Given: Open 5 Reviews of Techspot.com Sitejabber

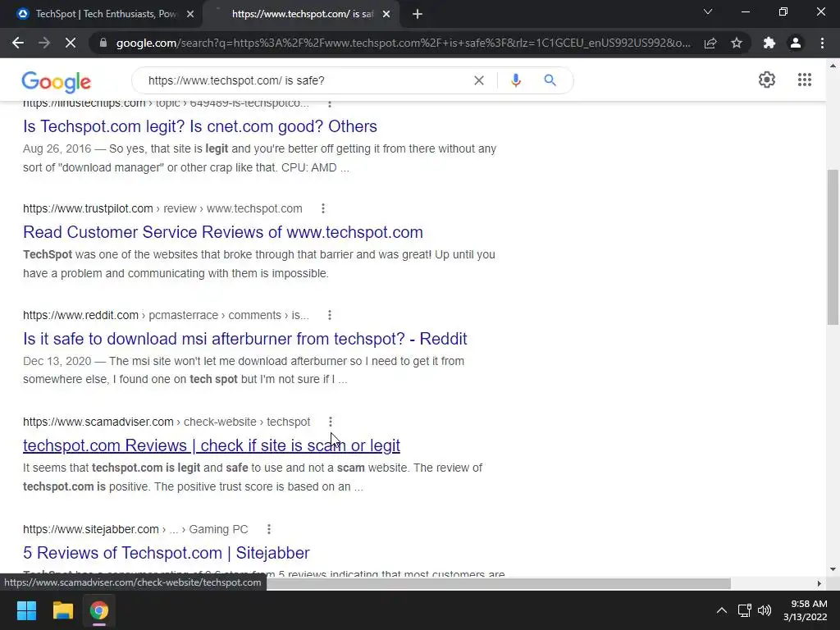Looking at the screenshot, I should coord(166,553).
